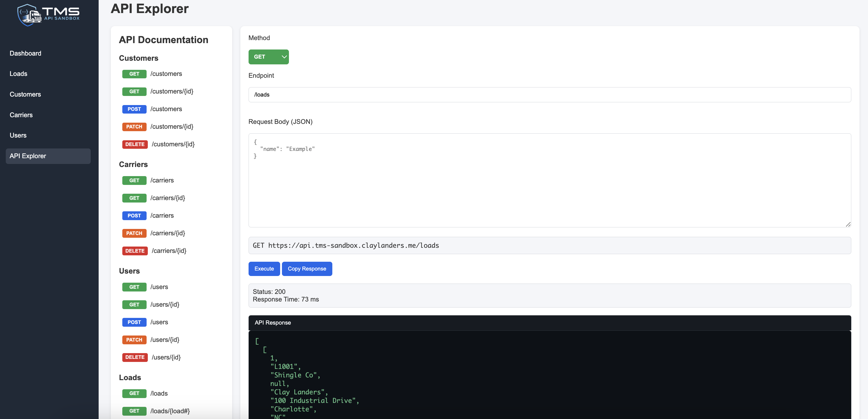Click the Users section heading in docs
Viewport: 868px width, 419px height.
click(x=129, y=271)
